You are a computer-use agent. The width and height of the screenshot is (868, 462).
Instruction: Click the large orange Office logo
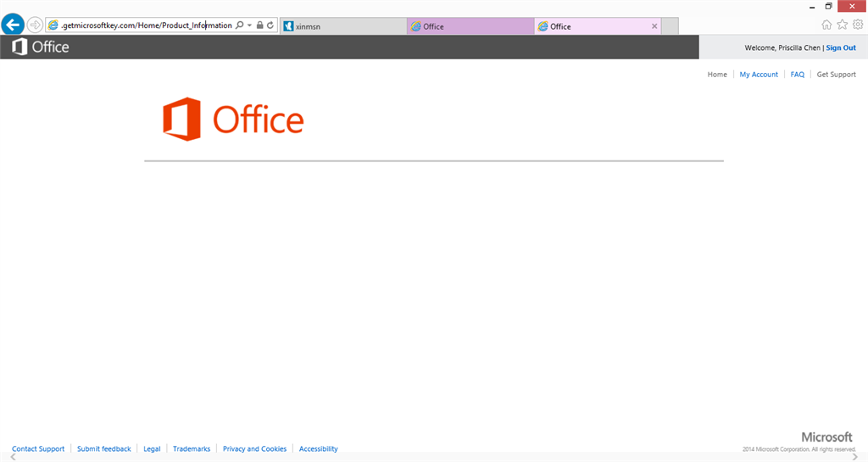pos(233,119)
